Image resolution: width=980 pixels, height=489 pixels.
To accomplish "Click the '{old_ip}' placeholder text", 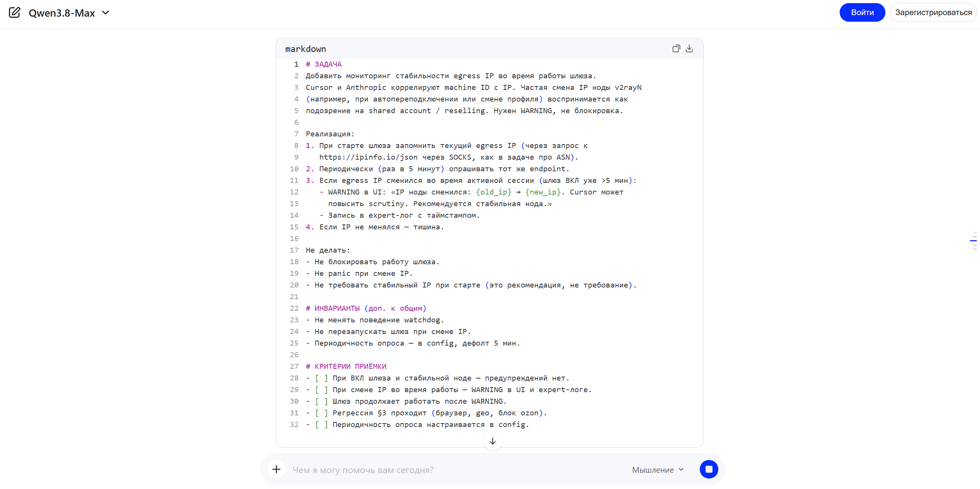I will click(x=494, y=192).
